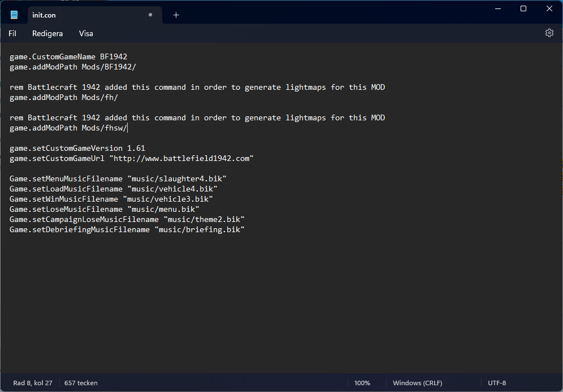563x392 pixels.
Task: Click the Rad 8, kol 27 position indicator
Action: [33, 382]
